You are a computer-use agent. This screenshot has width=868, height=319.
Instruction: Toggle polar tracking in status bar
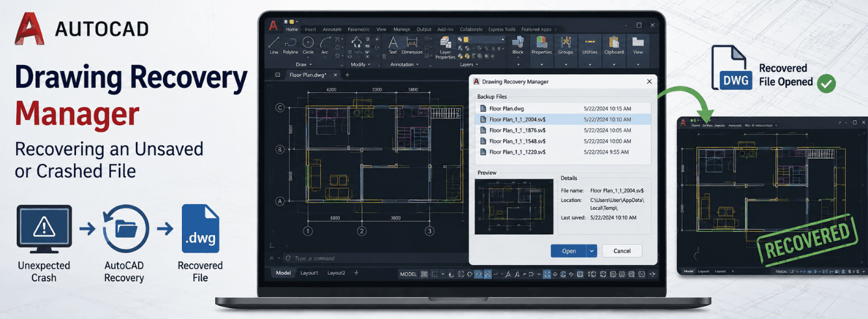[x=461, y=274]
